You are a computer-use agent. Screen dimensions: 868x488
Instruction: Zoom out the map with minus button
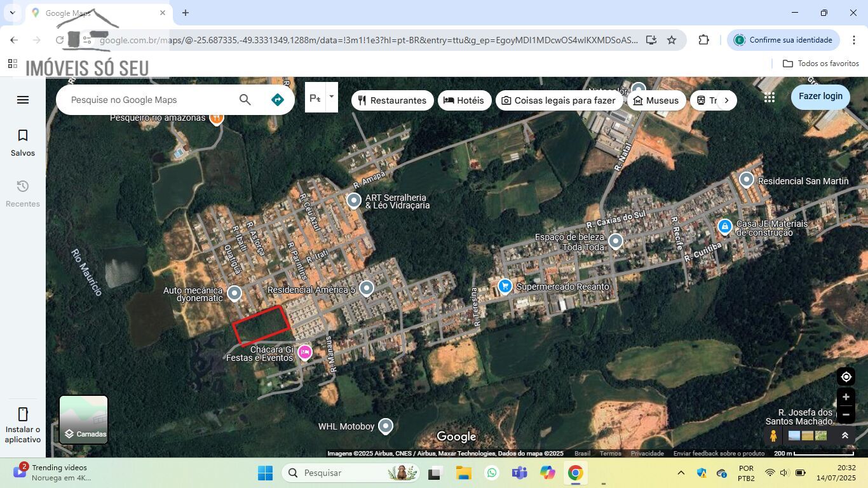click(x=846, y=414)
